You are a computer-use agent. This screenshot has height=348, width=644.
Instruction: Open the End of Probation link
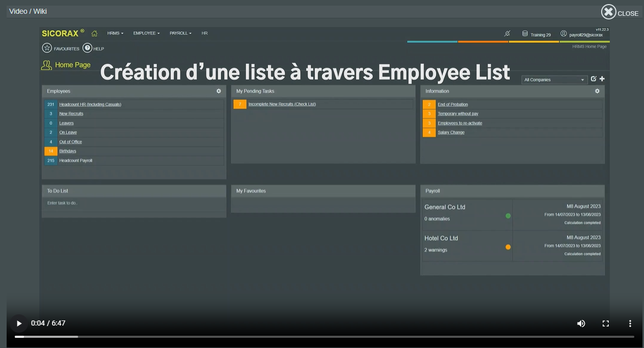click(x=453, y=105)
